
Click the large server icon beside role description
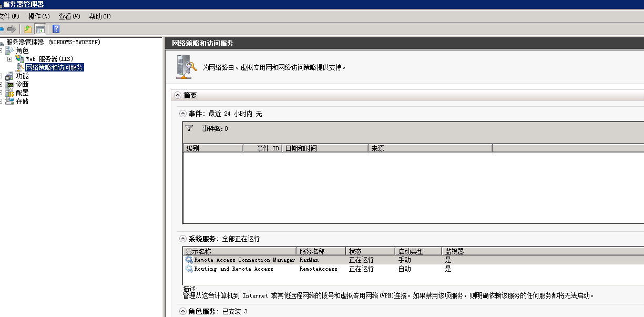tap(186, 67)
